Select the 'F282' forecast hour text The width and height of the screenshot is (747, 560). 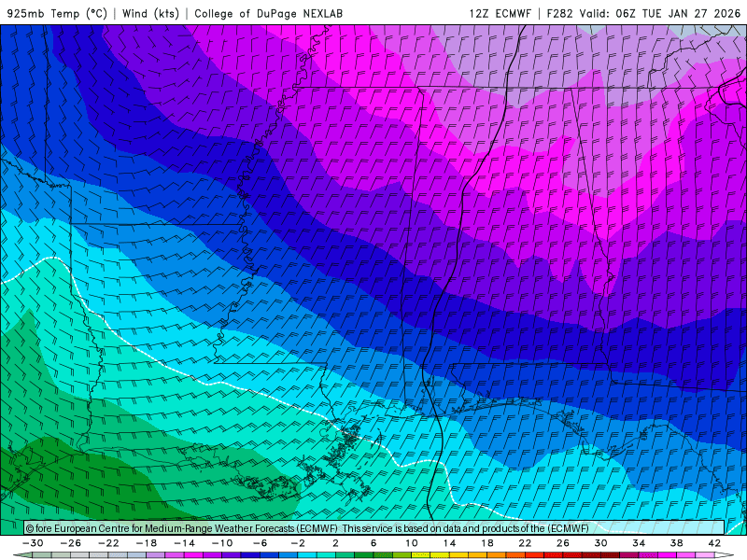click(x=559, y=13)
